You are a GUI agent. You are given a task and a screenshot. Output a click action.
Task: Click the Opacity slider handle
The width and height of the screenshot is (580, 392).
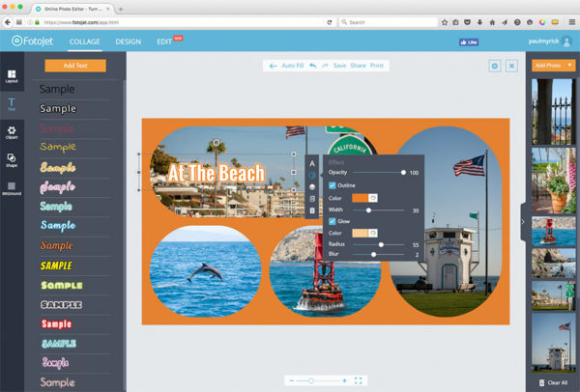click(403, 173)
